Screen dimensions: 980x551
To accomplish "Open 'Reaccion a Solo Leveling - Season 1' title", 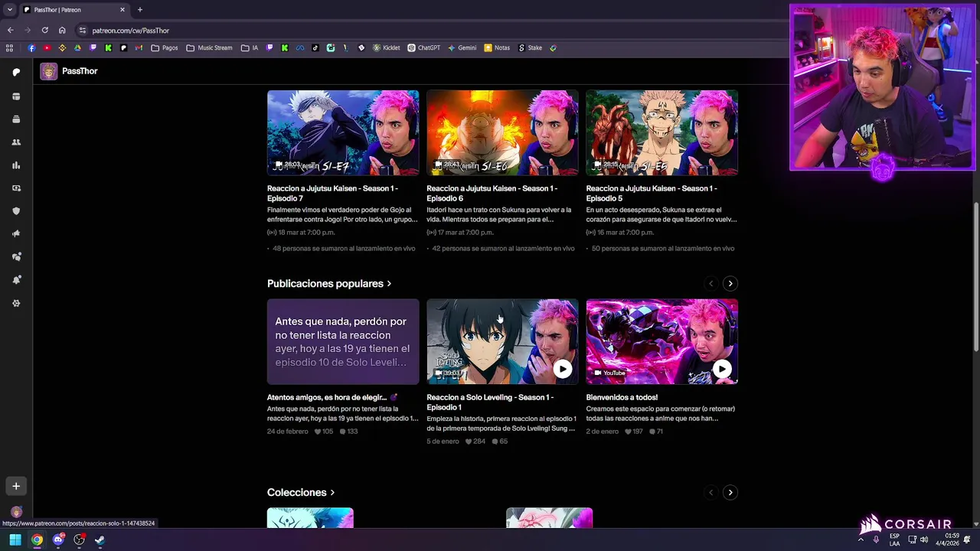I will click(490, 403).
